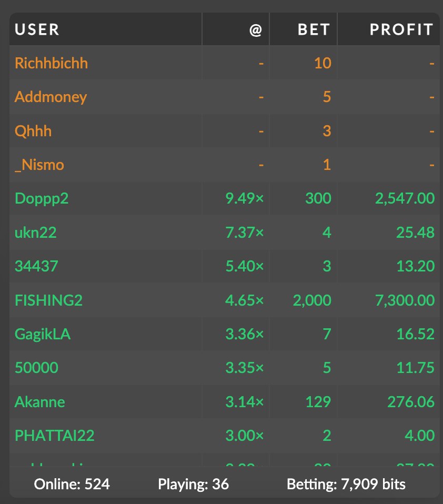
Task: Click the Akanne username
Action: pyautogui.click(x=40, y=402)
